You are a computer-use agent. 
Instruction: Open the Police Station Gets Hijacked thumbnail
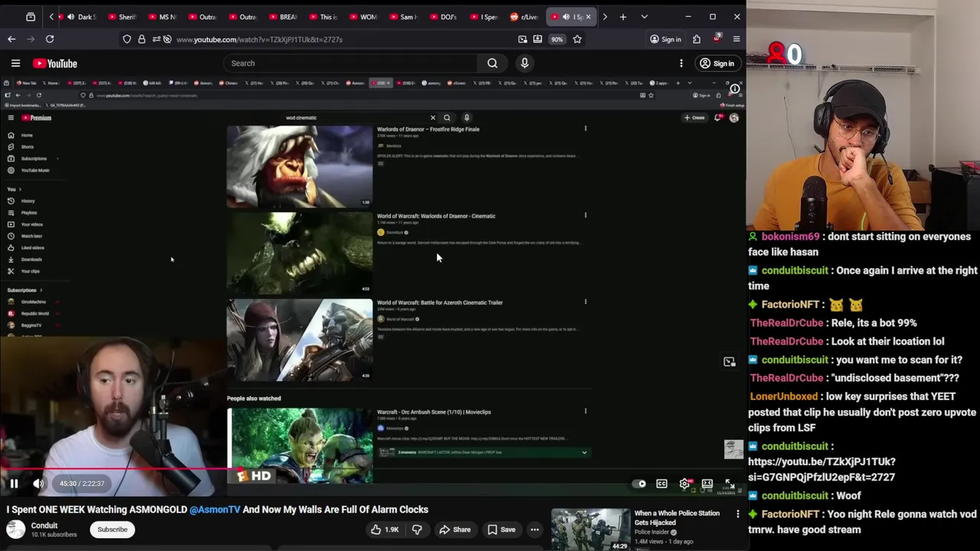click(590, 529)
